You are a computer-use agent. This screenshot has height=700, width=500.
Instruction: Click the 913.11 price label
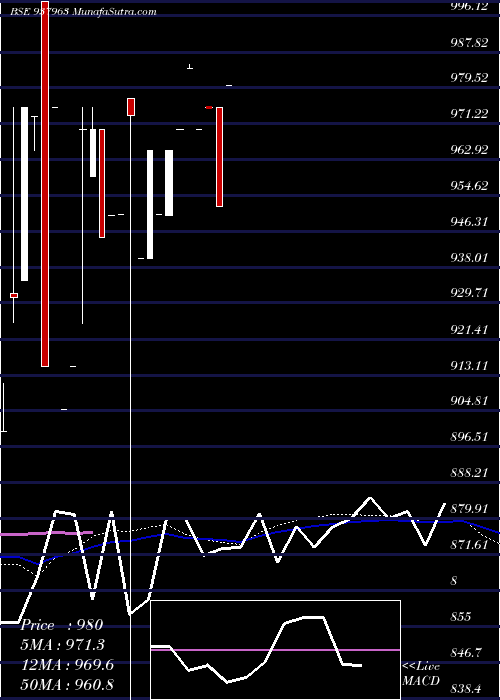coord(469,366)
